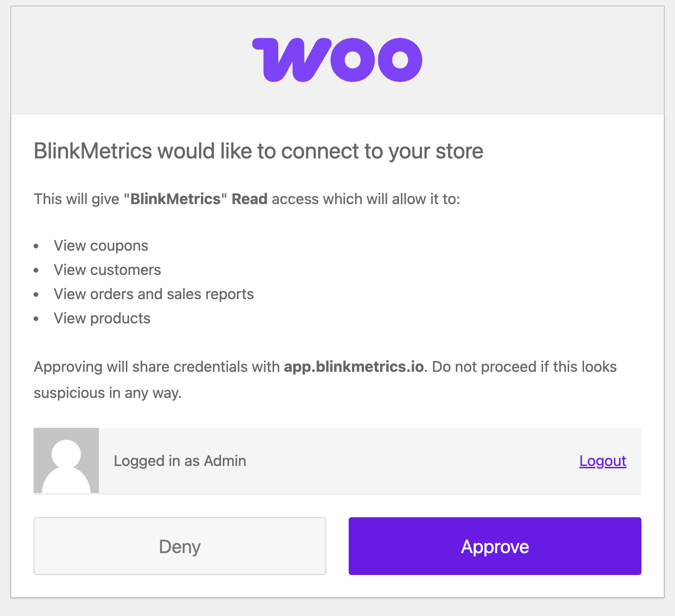Click the "Logged in as Admin" text

[x=180, y=461]
